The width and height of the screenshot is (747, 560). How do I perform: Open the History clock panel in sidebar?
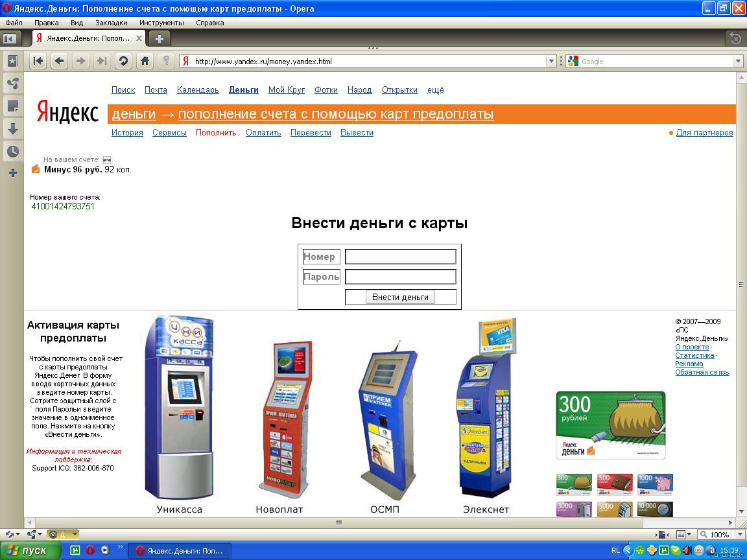point(13,152)
